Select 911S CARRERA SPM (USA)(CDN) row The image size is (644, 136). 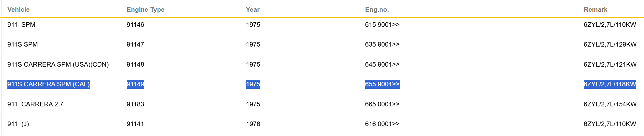(322, 64)
